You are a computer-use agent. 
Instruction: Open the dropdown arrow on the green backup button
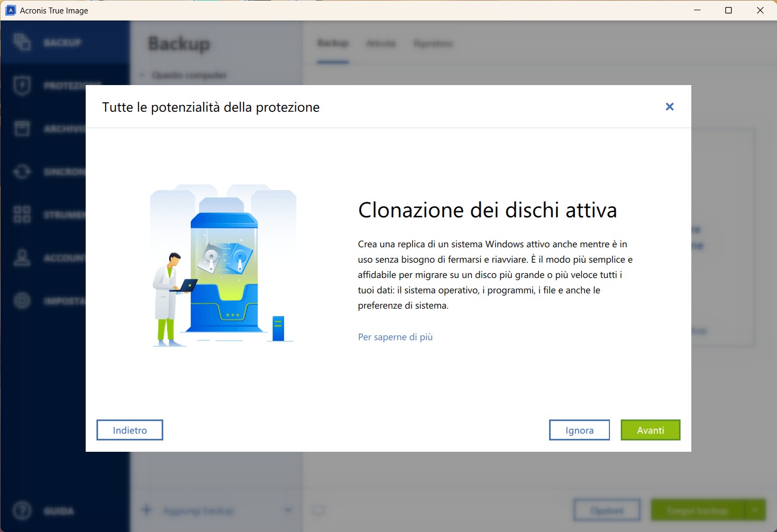tap(755, 510)
